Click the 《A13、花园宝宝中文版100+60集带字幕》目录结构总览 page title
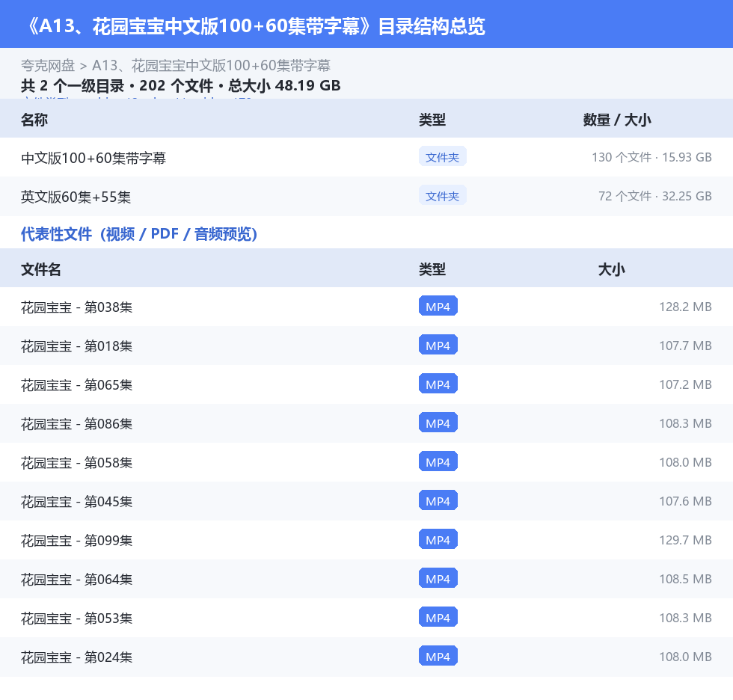The height and width of the screenshot is (700, 733). [x=255, y=26]
